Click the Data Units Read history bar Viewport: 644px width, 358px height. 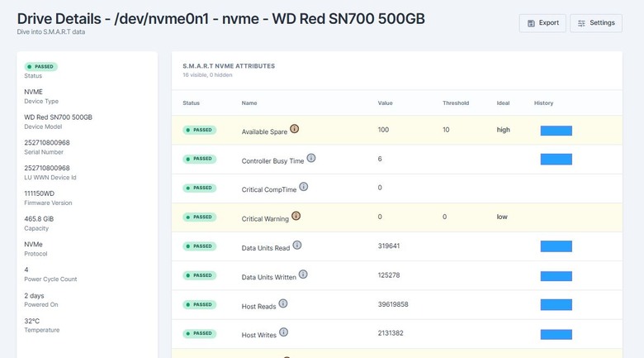(556, 246)
